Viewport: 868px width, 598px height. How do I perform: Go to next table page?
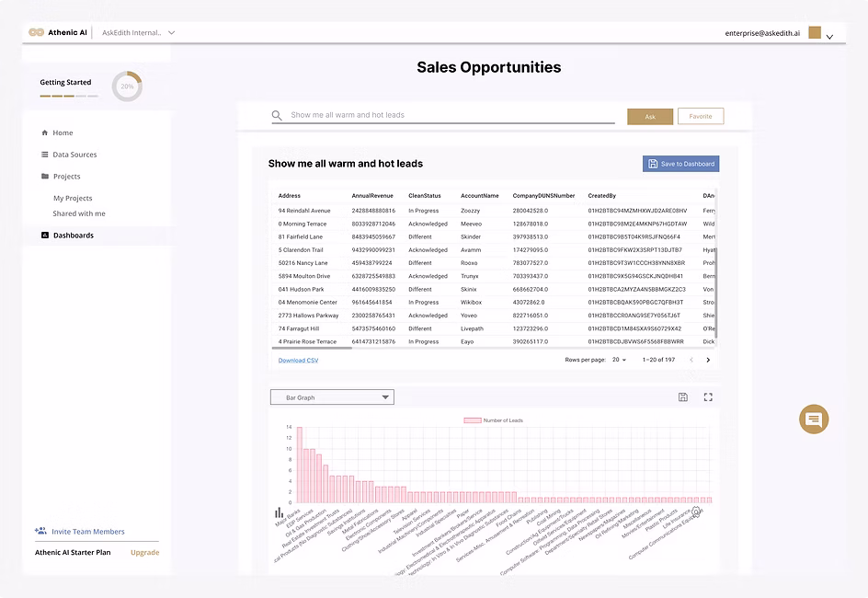pyautogui.click(x=708, y=361)
